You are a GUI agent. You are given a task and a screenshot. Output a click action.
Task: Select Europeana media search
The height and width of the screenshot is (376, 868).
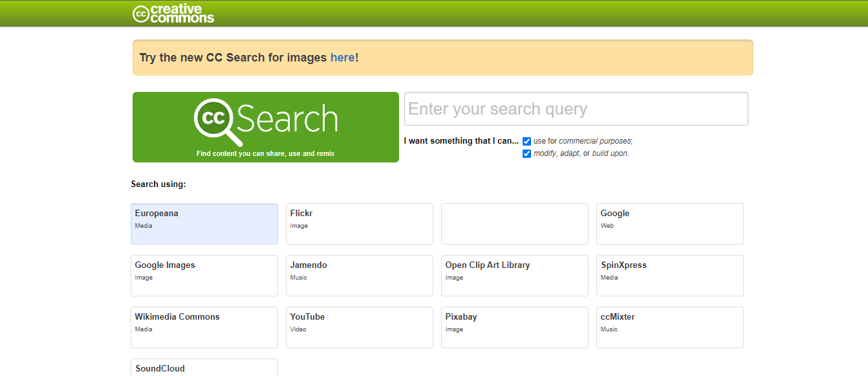tap(204, 223)
